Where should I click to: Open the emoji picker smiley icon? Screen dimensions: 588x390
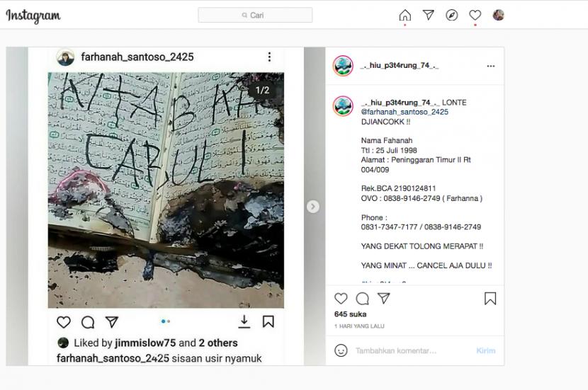tap(341, 350)
